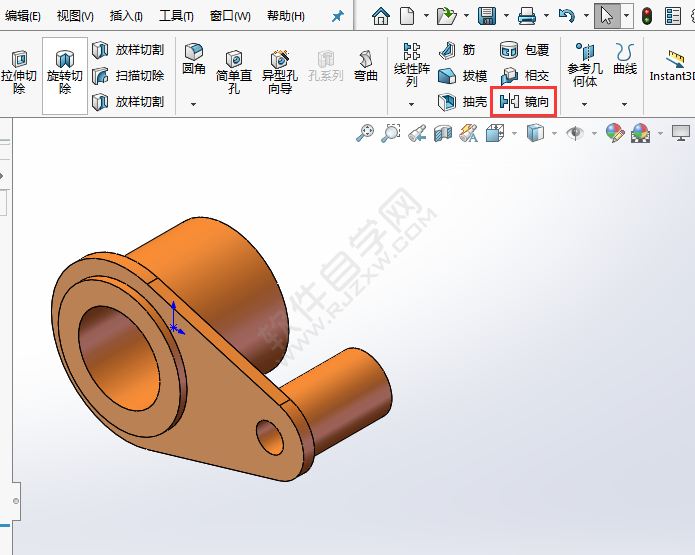695x555 pixels.
Task: Click the Display Style cube icon
Action: pos(535,133)
